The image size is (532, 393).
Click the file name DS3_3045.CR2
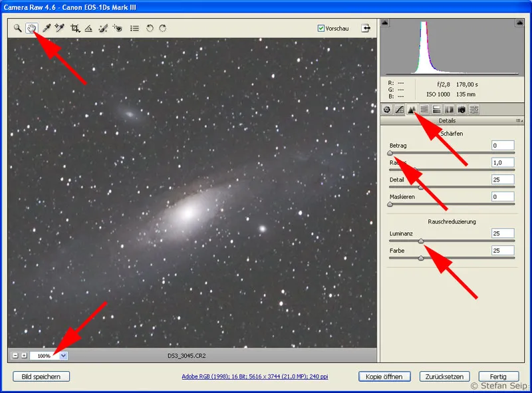187,356
